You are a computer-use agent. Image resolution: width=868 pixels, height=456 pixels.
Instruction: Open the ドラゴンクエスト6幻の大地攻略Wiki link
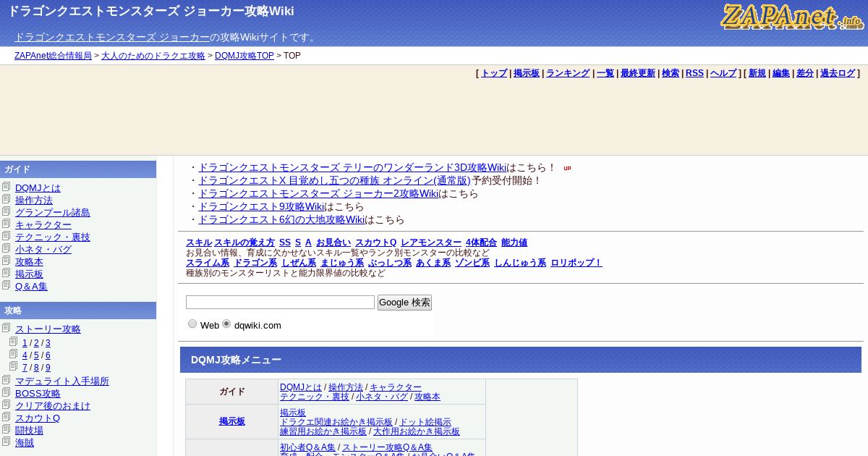point(281,219)
